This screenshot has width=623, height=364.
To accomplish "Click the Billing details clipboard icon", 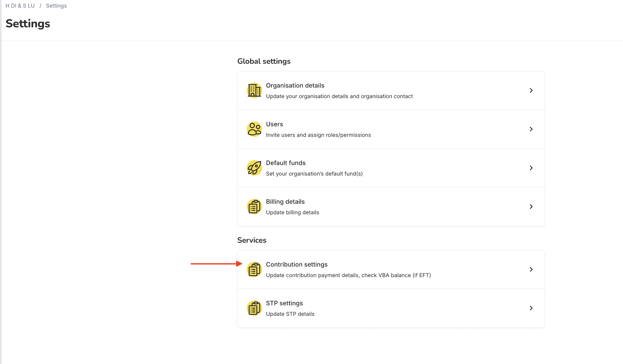I will (x=254, y=207).
